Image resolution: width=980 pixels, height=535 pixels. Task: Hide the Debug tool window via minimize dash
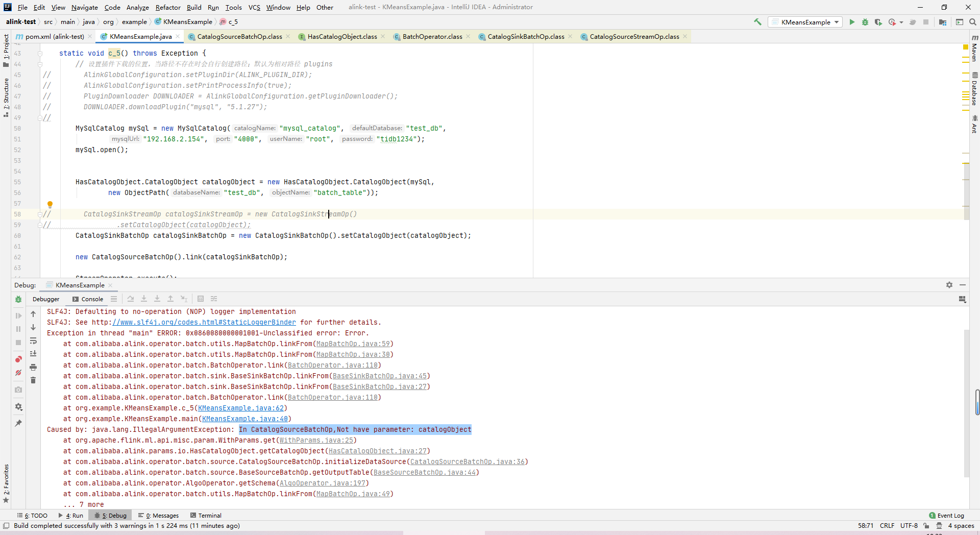coord(963,285)
